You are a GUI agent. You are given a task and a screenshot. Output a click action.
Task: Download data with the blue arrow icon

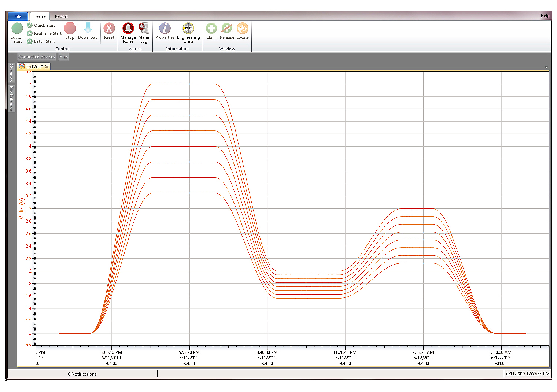click(88, 29)
